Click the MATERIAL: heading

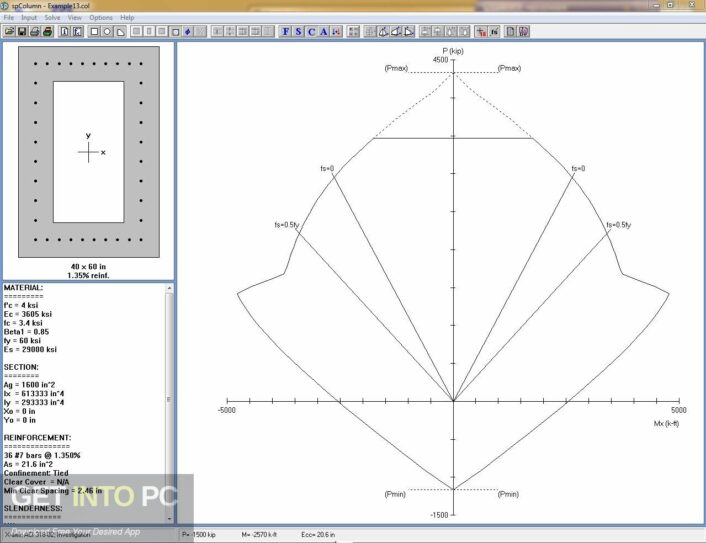pos(23,287)
